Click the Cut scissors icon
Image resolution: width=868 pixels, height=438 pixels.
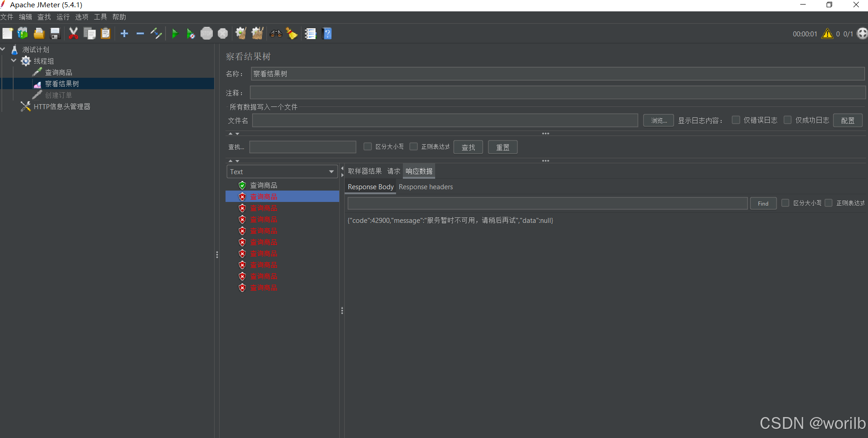tap(73, 34)
